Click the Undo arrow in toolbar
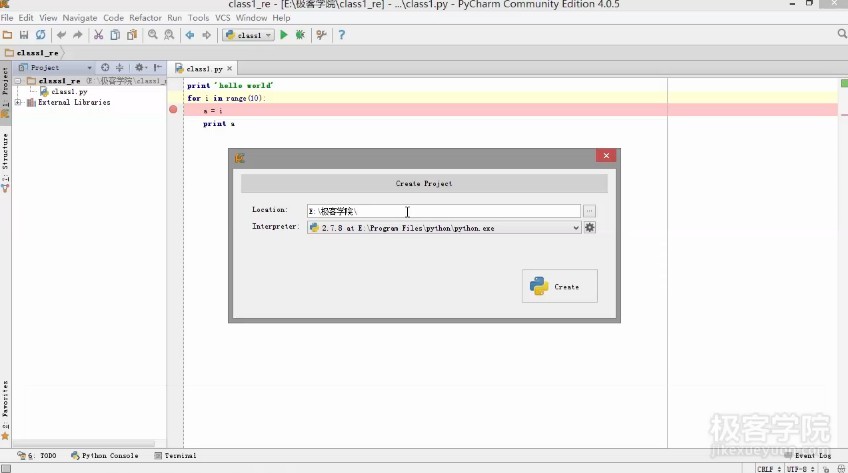Viewport: 848px width, 473px height. pos(61,35)
